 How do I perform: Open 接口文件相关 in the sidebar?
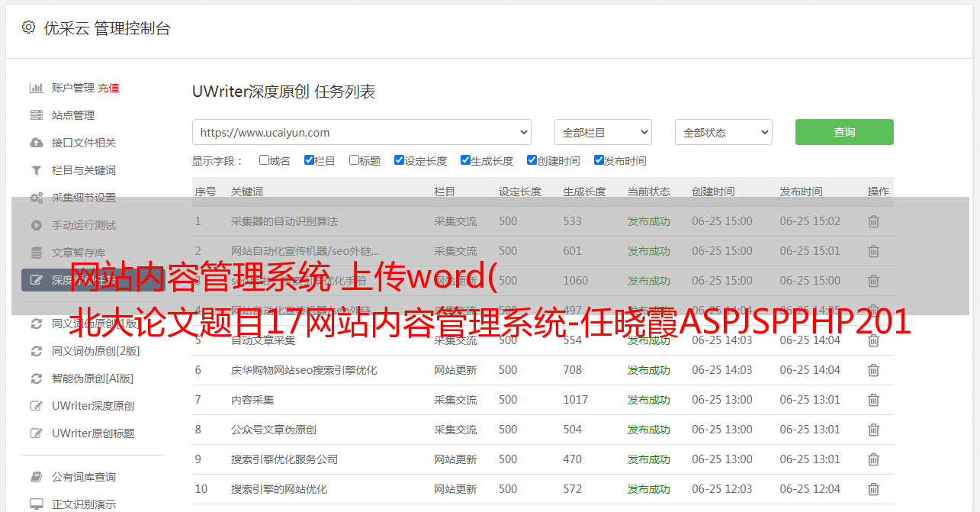84,143
